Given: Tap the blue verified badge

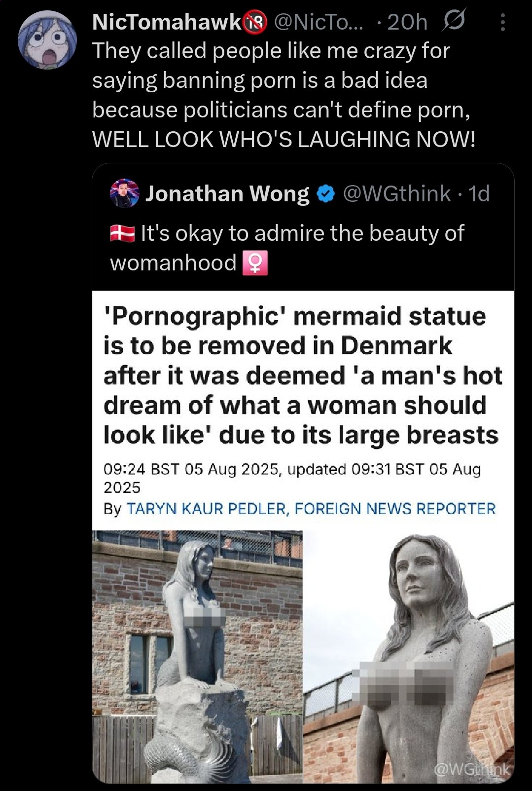Looking at the screenshot, I should click(325, 193).
